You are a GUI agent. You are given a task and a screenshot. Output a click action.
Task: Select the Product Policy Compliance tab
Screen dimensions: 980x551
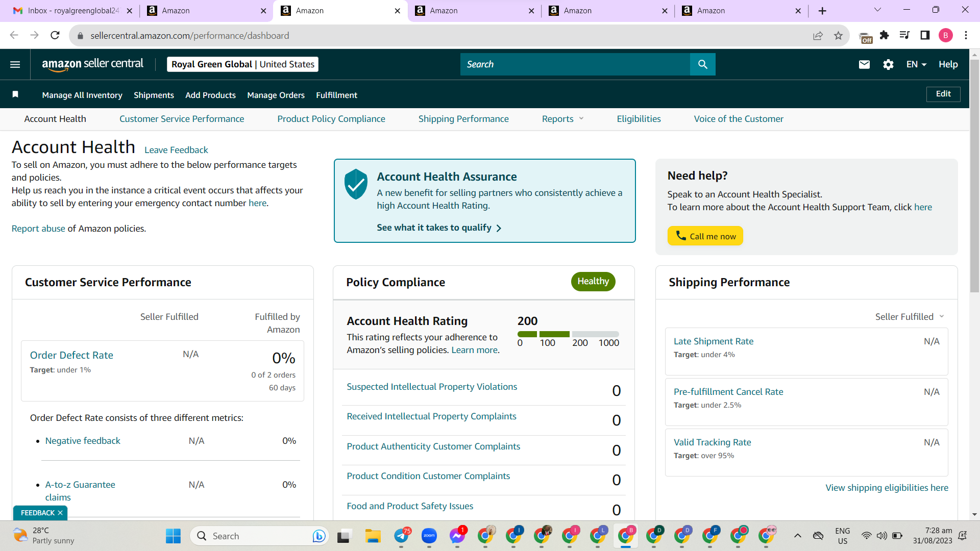pyautogui.click(x=331, y=119)
